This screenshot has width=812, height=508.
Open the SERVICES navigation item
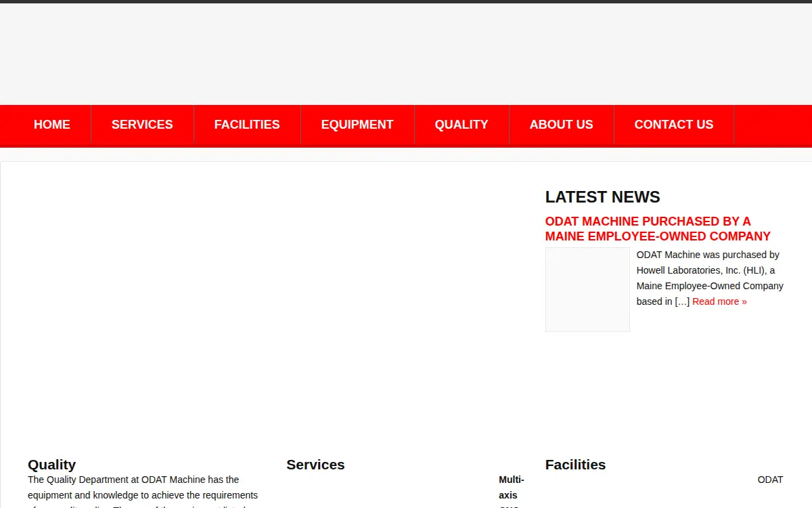click(x=142, y=125)
